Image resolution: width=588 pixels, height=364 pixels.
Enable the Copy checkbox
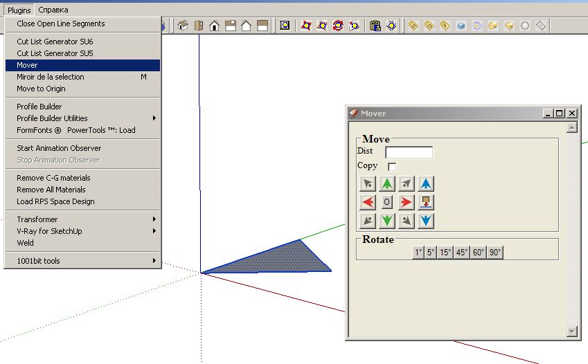(392, 167)
